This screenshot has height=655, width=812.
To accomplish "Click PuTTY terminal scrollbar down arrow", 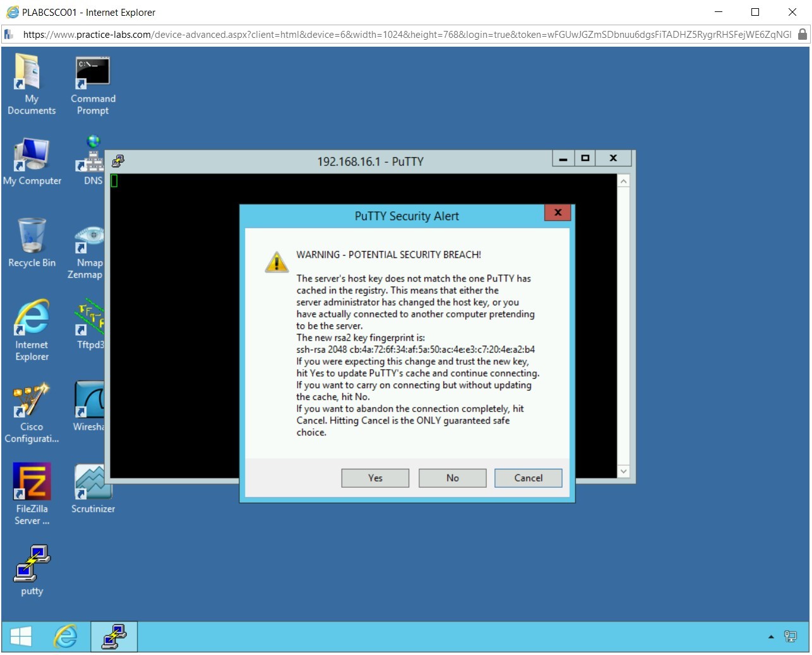I will 623,471.
